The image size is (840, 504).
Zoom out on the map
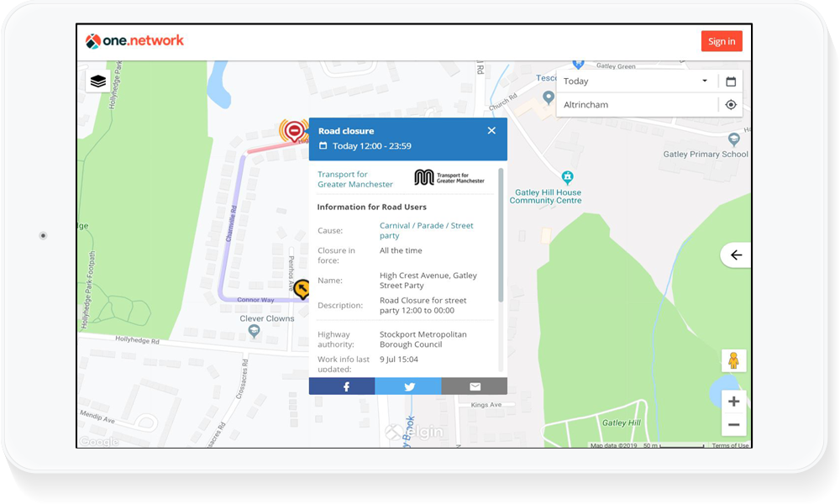point(733,424)
